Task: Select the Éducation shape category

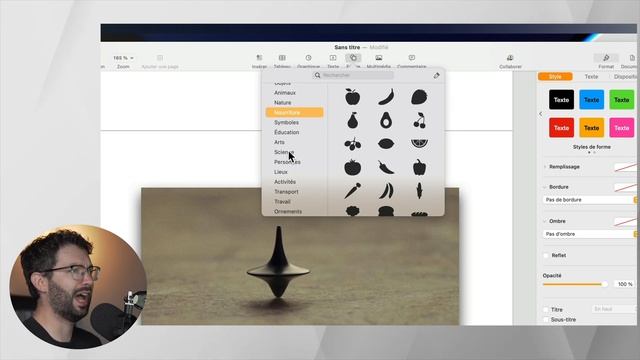Action: click(287, 132)
